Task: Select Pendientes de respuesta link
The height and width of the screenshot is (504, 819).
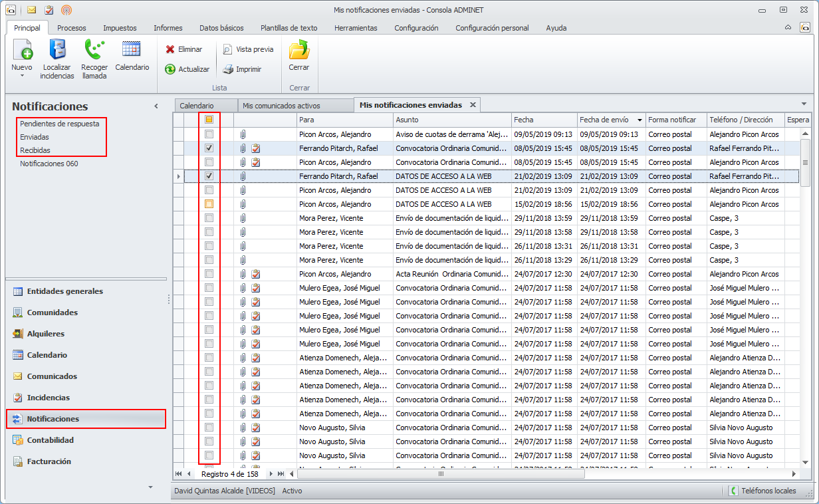Action: (60, 124)
